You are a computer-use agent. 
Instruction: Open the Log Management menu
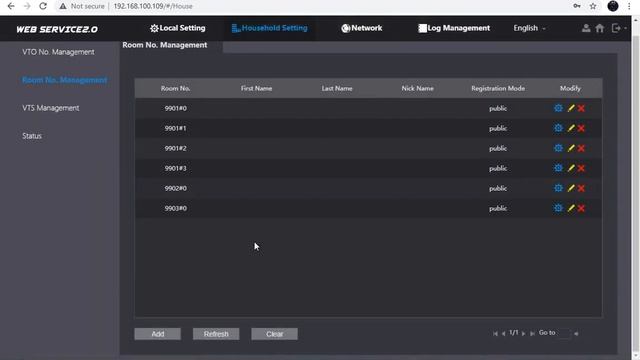click(x=454, y=28)
